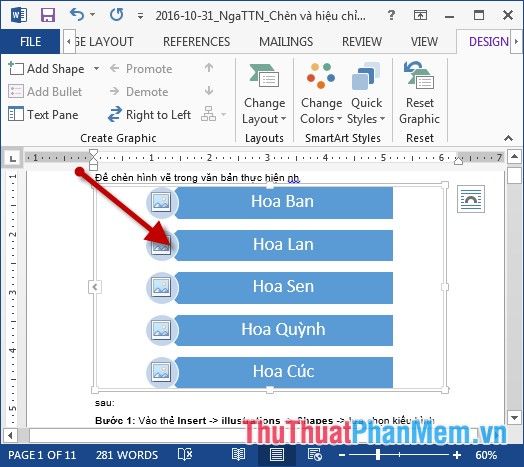The image size is (524, 467).
Task: Select the Hoa Quỳnh text shape
Action: [x=283, y=330]
